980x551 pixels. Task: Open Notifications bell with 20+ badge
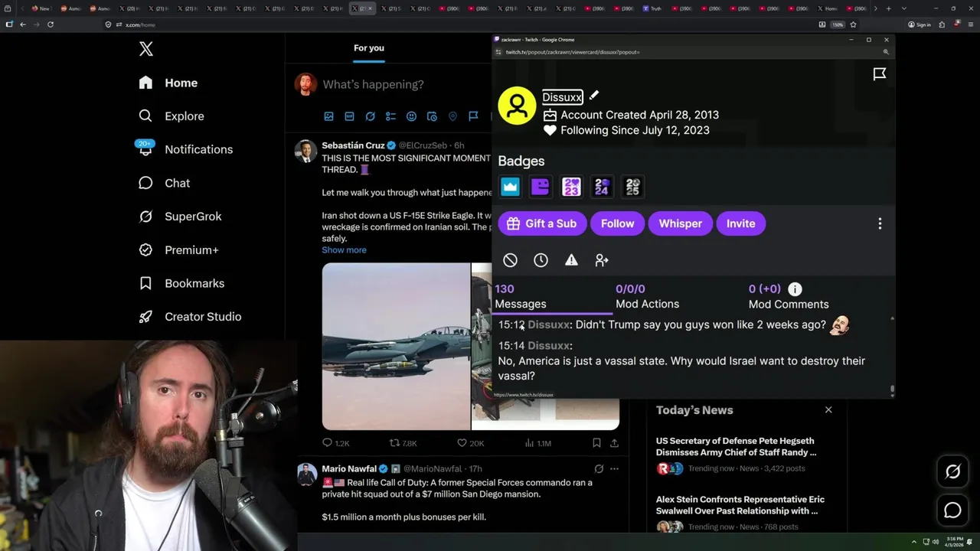145,148
